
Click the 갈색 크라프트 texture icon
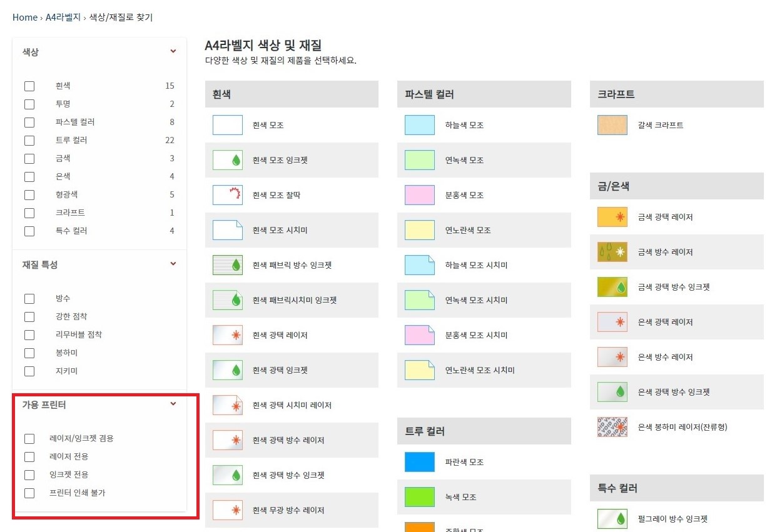612,125
